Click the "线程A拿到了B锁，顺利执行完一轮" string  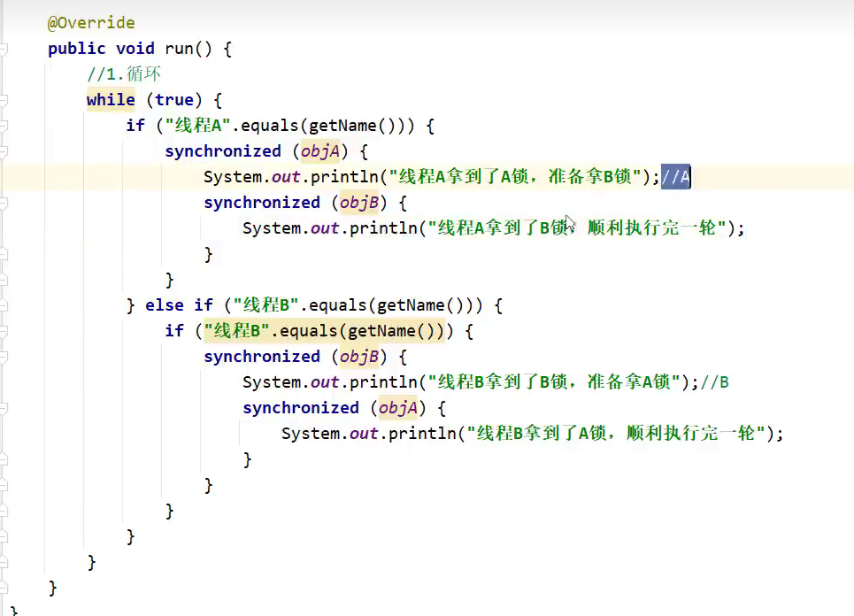pos(577,227)
